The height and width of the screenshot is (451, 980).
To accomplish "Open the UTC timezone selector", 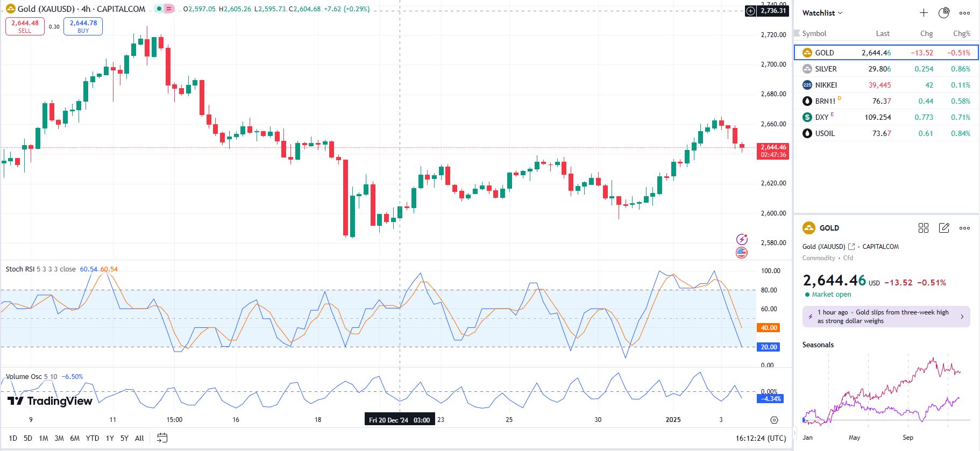I will pos(761,438).
